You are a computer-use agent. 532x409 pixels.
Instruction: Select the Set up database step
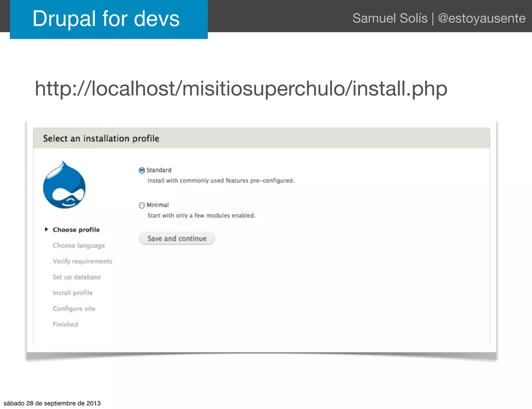pos(77,277)
